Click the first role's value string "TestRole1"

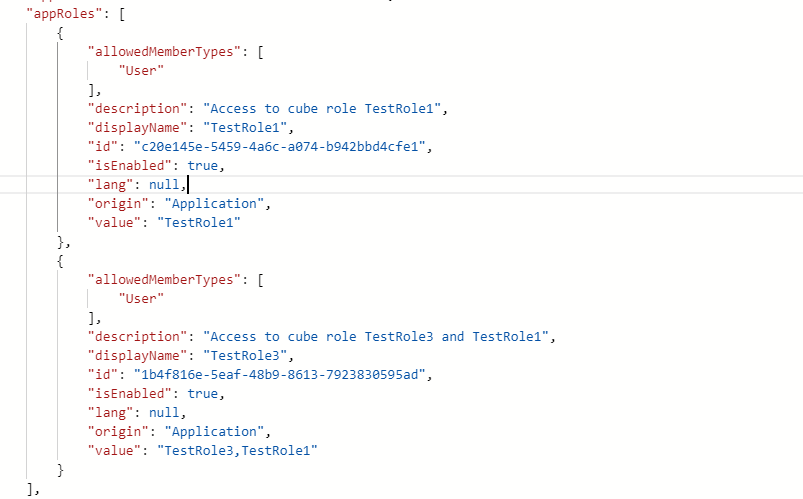click(x=199, y=223)
